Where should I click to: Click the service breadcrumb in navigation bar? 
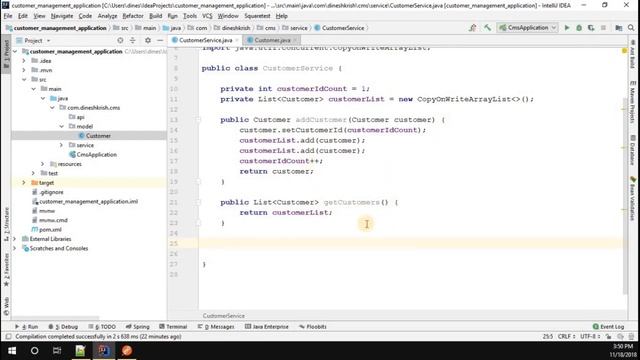[x=295, y=28]
